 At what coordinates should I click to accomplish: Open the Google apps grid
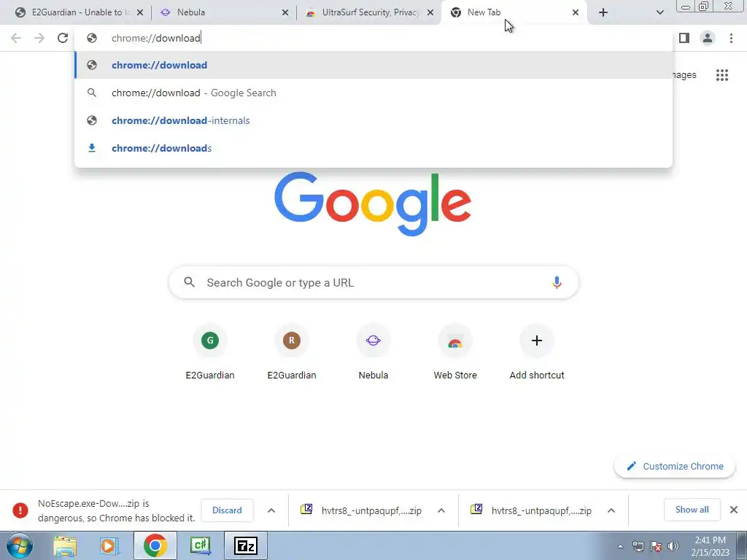point(722,75)
